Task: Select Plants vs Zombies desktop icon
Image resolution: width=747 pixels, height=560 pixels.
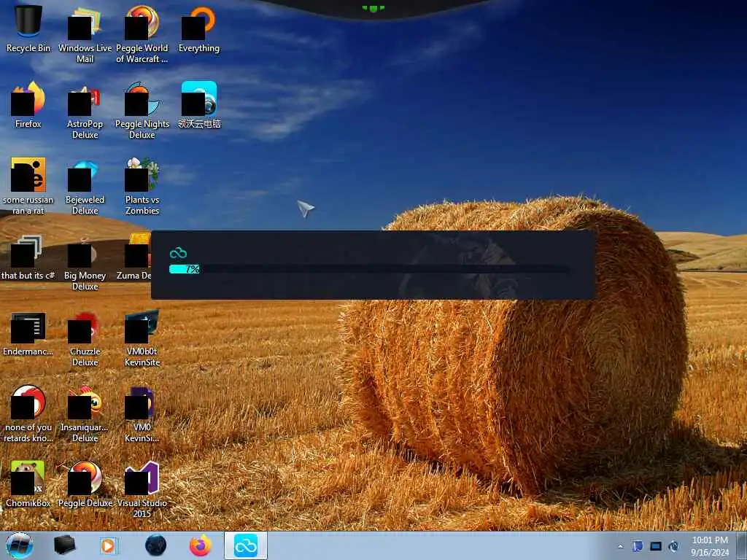Action: [x=142, y=186]
